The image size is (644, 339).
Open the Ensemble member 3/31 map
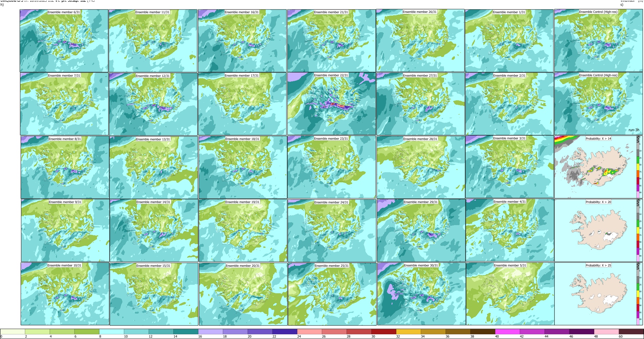(509, 167)
